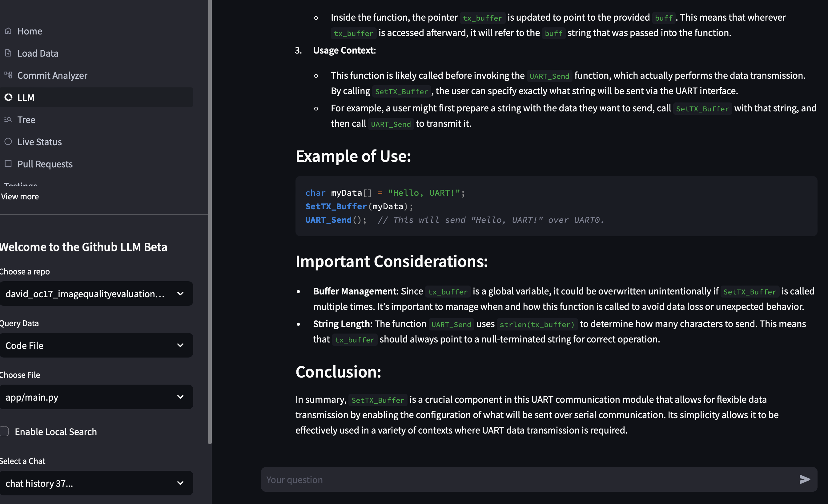Expand the chat history selector
This screenshot has height=504, width=828.
click(96, 483)
